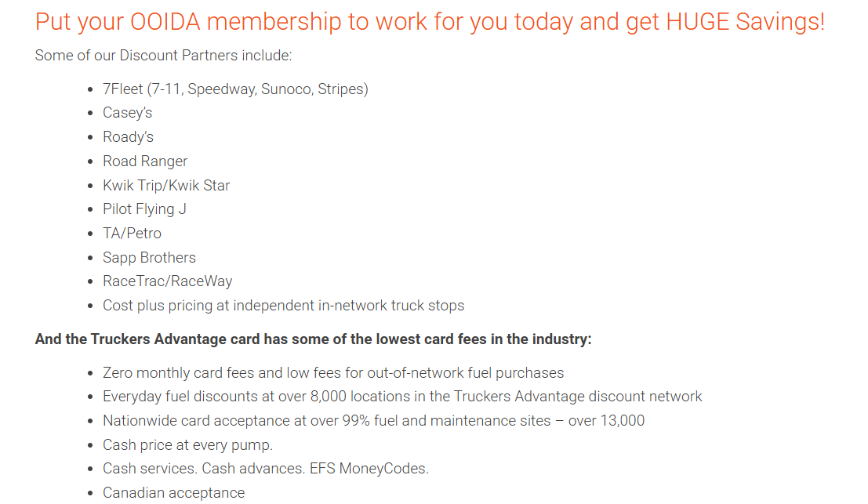Click the EFS MoneyCodes text
868x504 pixels.
tap(368, 469)
